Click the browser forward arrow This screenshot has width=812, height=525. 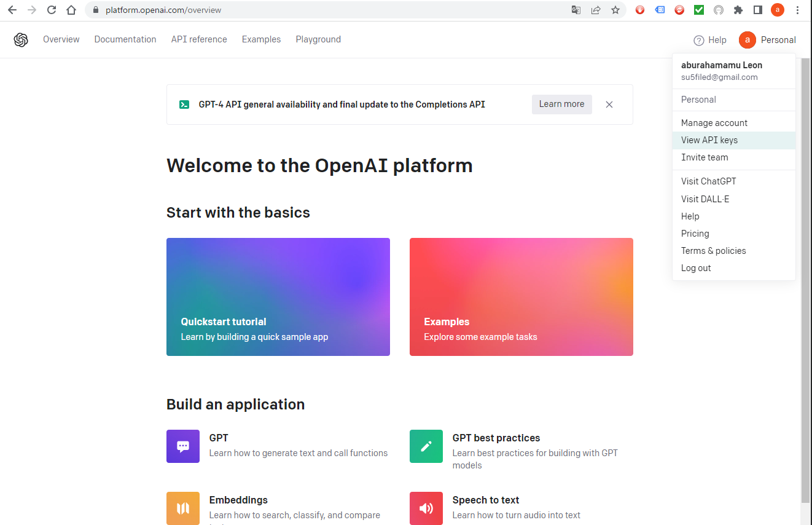(x=32, y=10)
